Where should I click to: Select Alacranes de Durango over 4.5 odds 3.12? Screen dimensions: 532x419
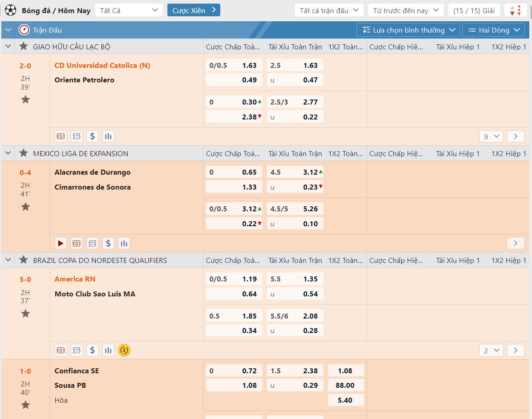coord(295,172)
